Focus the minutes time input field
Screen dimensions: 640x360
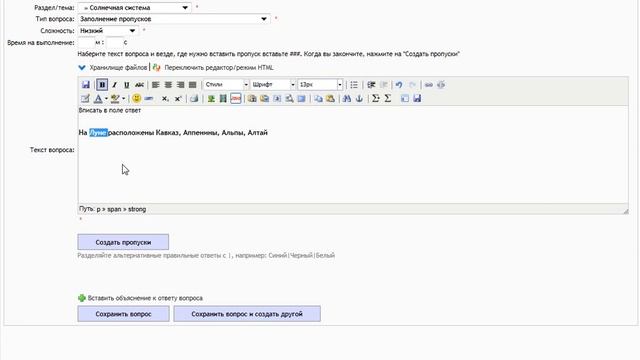coord(86,42)
